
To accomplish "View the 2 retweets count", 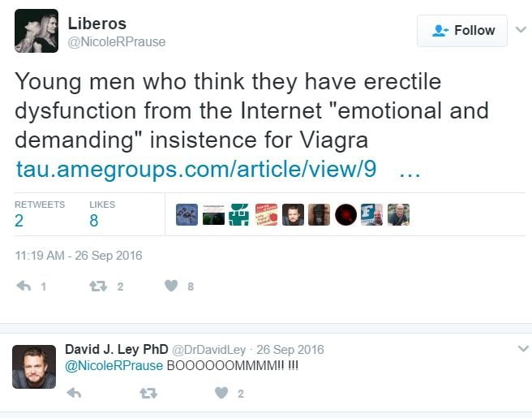I will tap(19, 221).
